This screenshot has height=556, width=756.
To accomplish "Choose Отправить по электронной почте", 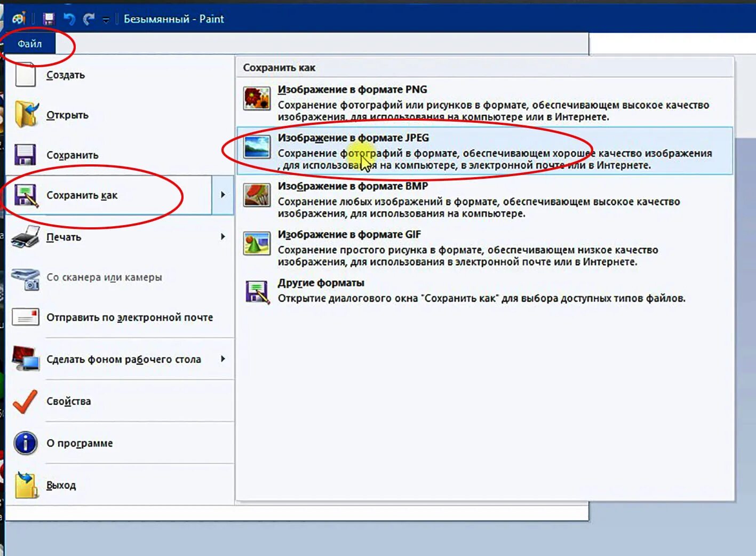I will pyautogui.click(x=120, y=317).
